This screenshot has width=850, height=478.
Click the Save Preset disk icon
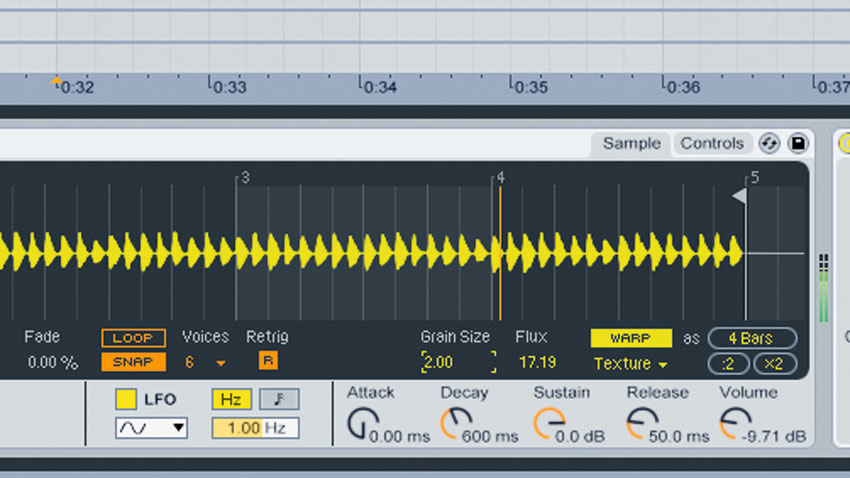pos(798,144)
